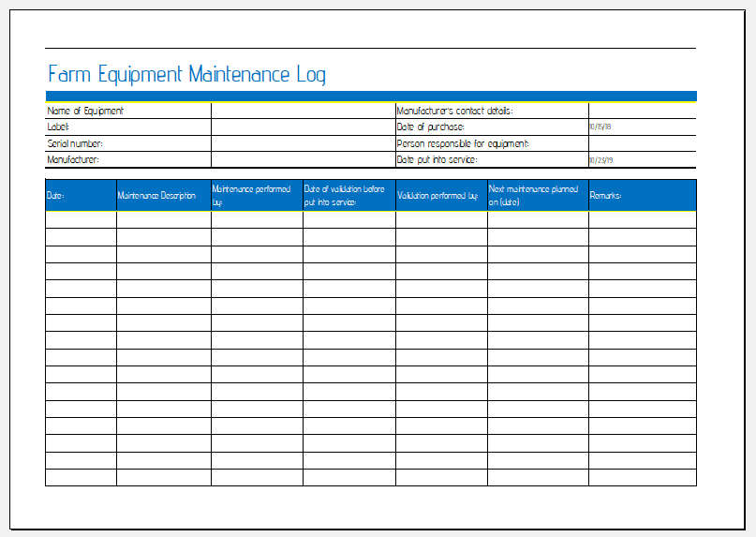Viewport: 756px width, 537px height.
Task: Select the empty value cell beside Label
Action: pos(303,127)
